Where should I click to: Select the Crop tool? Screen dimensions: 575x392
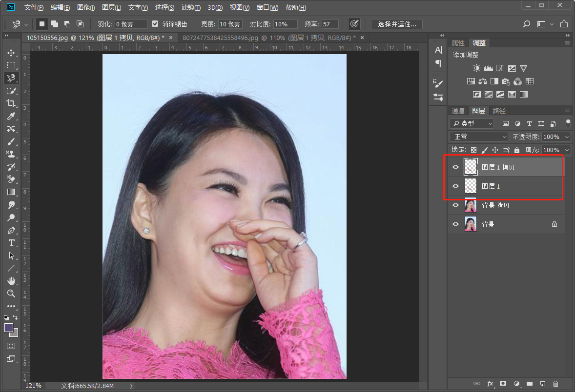(11, 103)
